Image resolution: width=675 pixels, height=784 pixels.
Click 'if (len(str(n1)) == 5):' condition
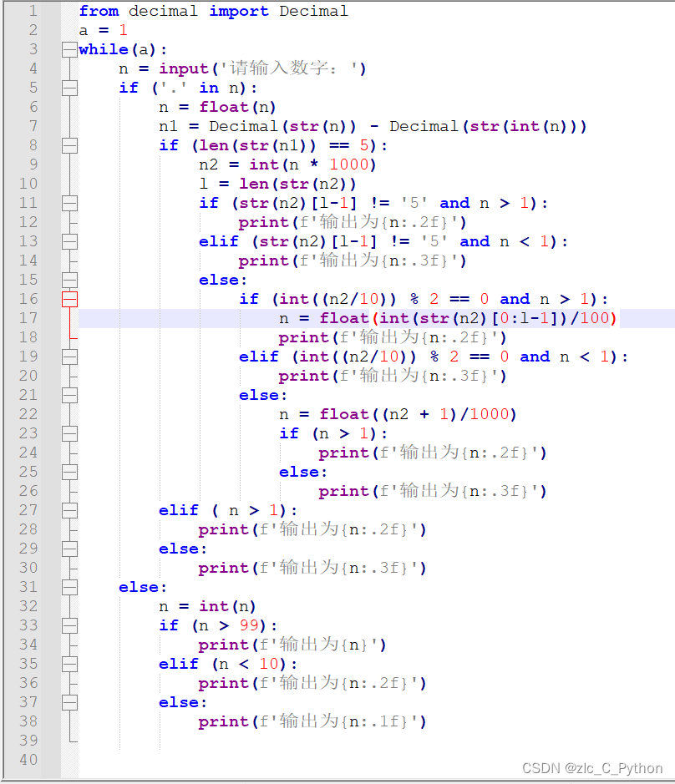pos(273,145)
